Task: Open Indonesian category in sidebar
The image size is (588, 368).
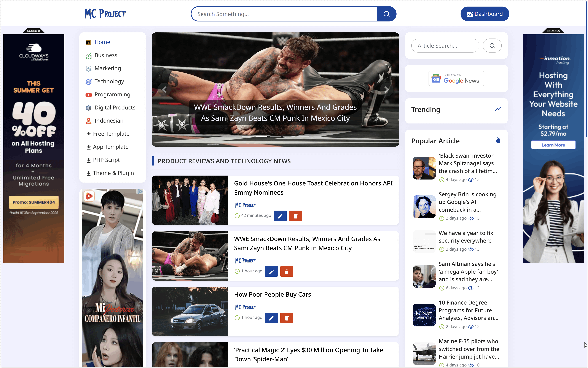Action: (109, 121)
